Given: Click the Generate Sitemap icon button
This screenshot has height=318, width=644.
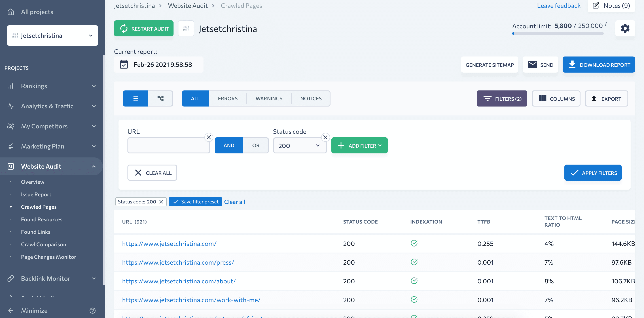Looking at the screenshot, I should [x=489, y=64].
